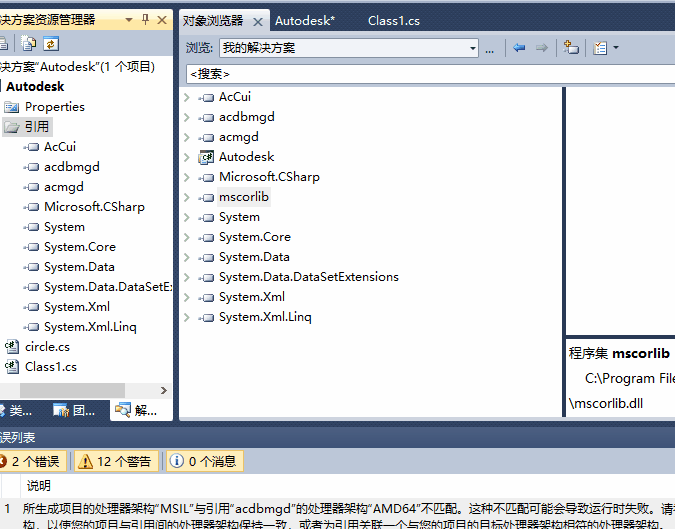Image resolution: width=675 pixels, height=529 pixels.
Task: Select the 引用 references folder
Action: (x=27, y=127)
